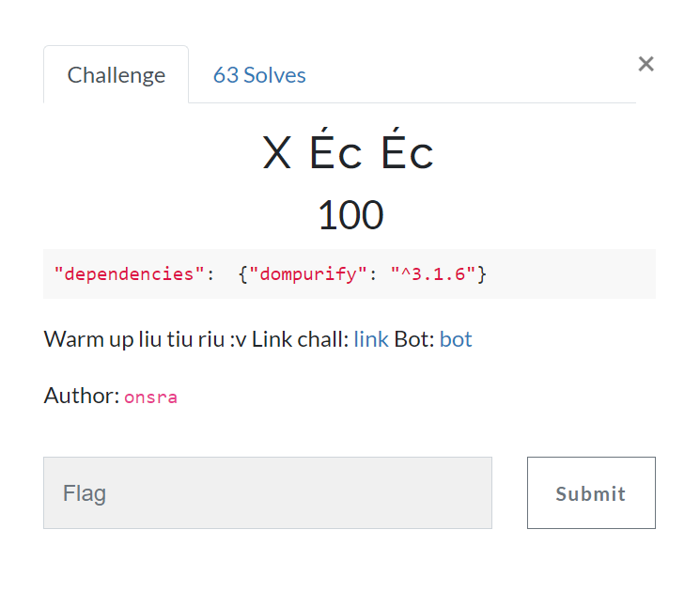
Task: Open the 63 Solves tab
Action: pyautogui.click(x=259, y=75)
